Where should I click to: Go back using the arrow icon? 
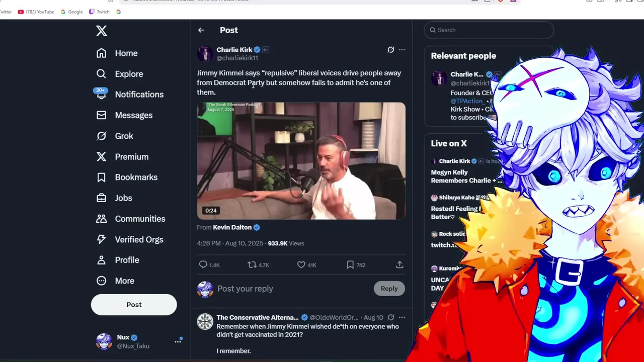point(201,30)
